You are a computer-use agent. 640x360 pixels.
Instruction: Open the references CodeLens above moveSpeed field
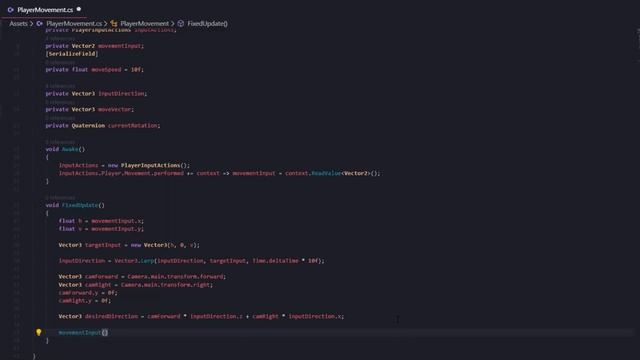click(60, 62)
